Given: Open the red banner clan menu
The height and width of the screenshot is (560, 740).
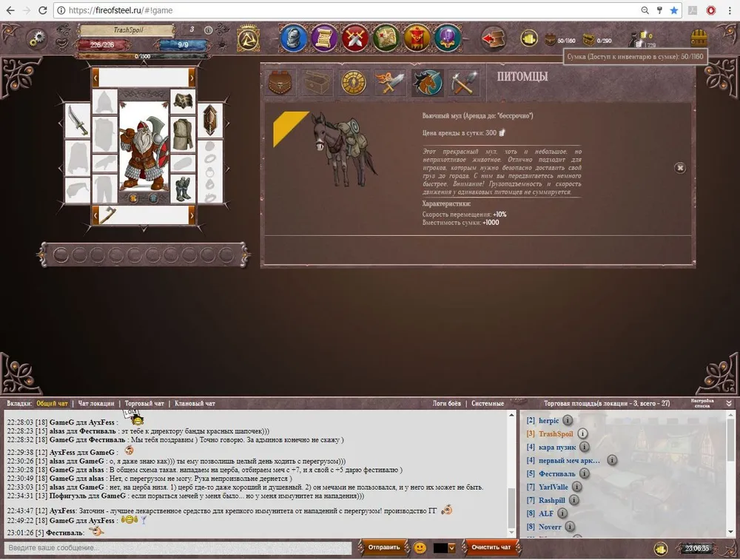Looking at the screenshot, I should click(416, 38).
